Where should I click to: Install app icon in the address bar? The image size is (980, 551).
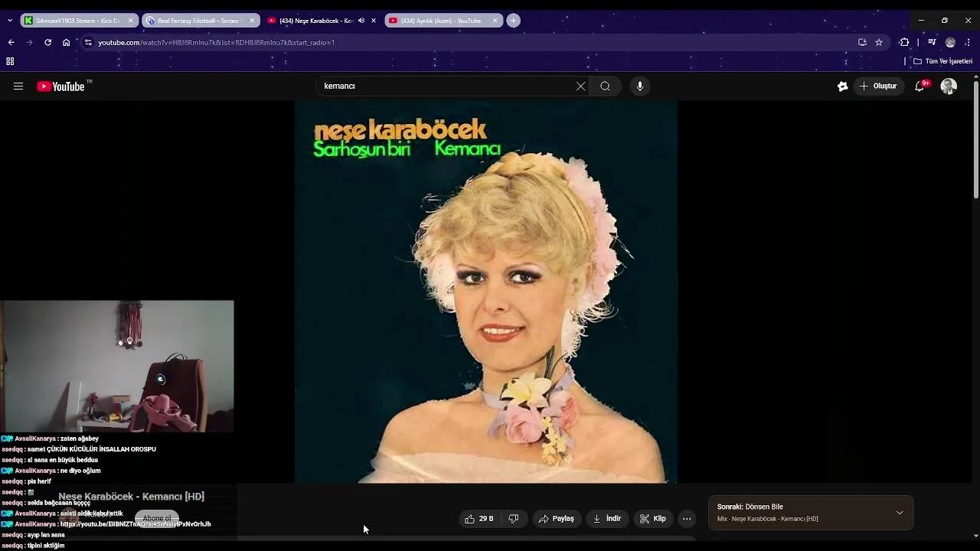click(x=862, y=42)
